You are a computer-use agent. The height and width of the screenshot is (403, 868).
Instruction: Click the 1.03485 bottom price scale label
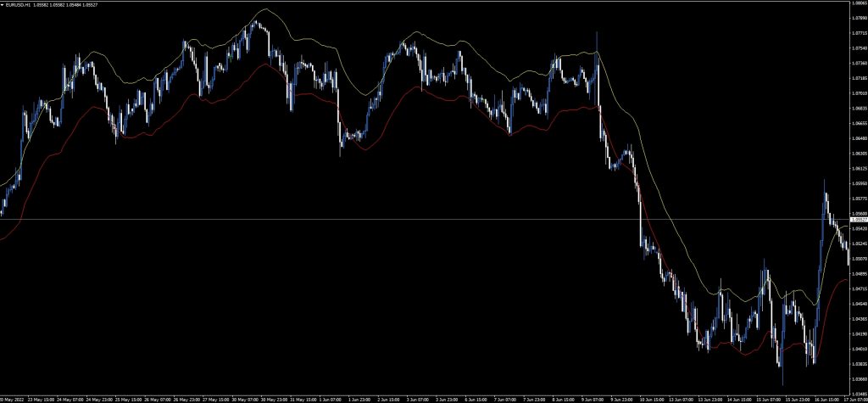pyautogui.click(x=857, y=393)
